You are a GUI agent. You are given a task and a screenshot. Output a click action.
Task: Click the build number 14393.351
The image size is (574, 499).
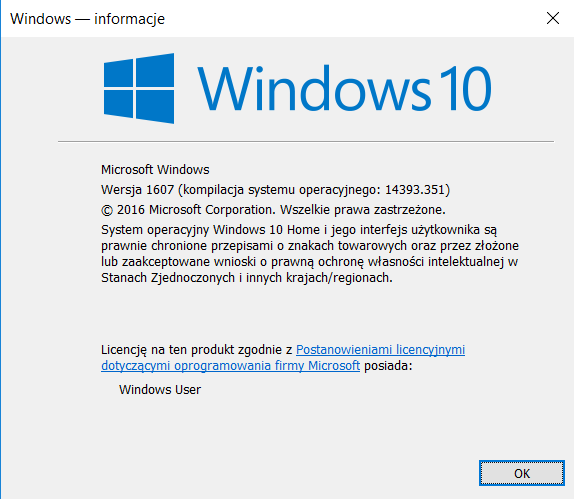414,190
